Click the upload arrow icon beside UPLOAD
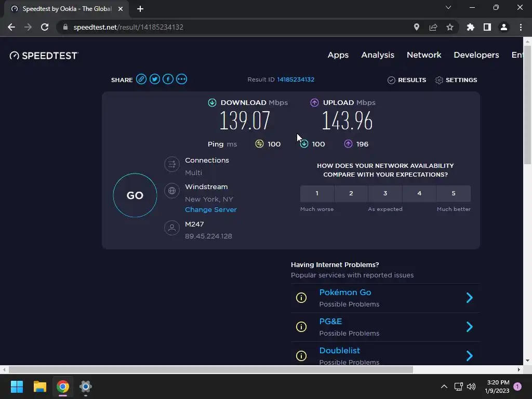Screen dimensions: 532x399 (314, 102)
